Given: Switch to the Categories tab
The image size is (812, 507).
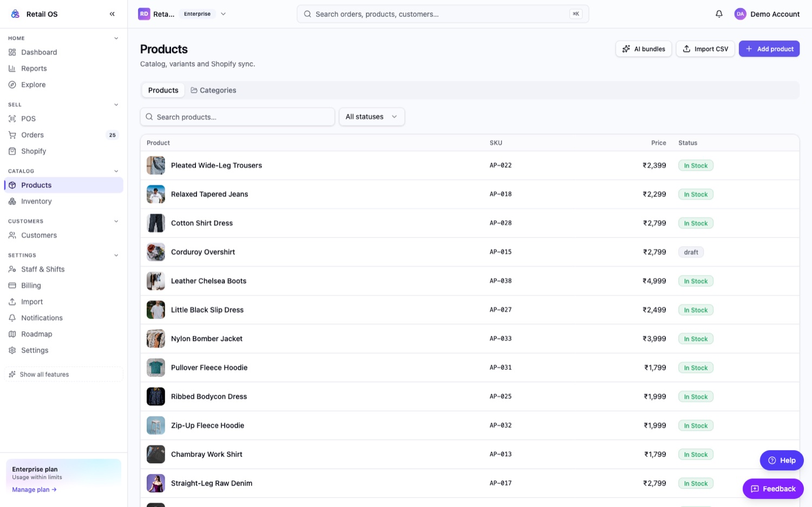Looking at the screenshot, I should pos(213,90).
